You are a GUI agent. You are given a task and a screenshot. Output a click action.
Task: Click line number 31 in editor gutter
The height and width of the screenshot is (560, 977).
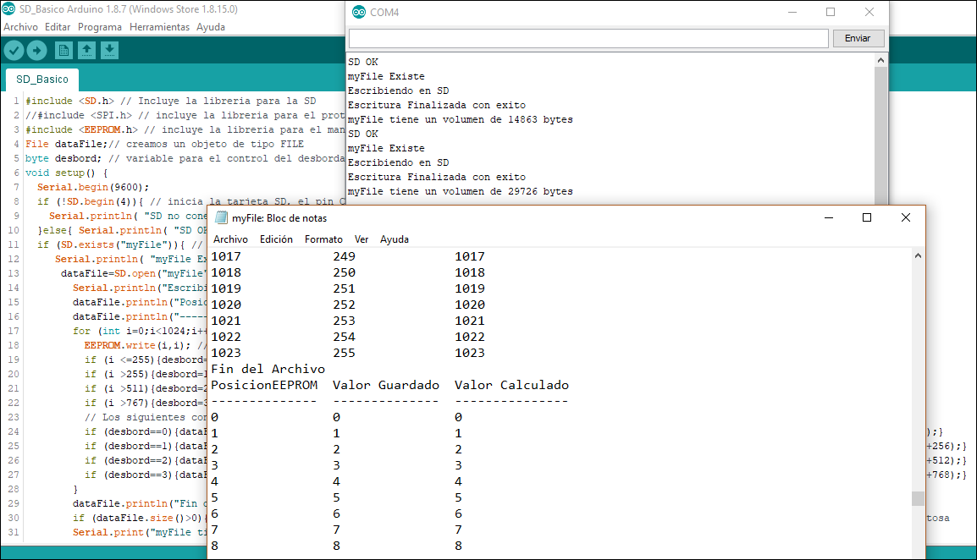[13, 532]
